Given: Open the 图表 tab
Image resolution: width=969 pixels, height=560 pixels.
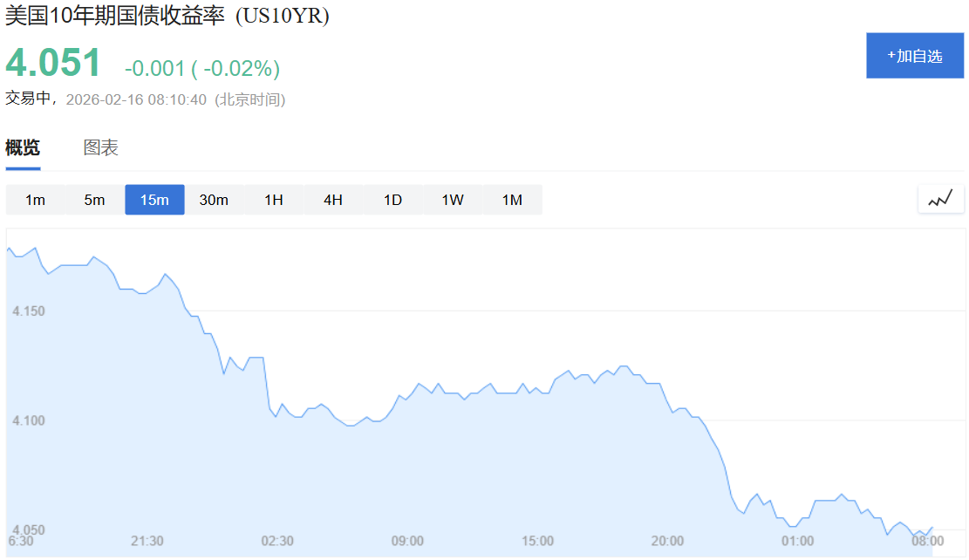Looking at the screenshot, I should pyautogui.click(x=100, y=147).
